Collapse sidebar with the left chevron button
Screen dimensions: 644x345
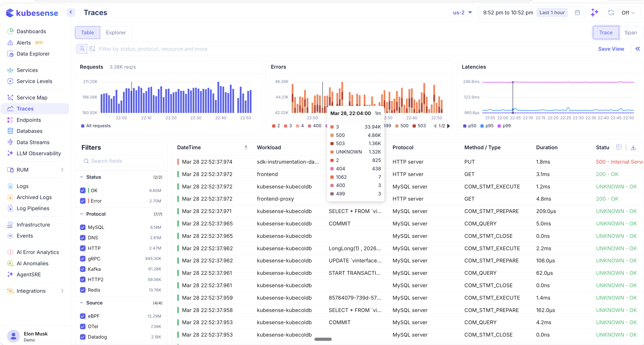[x=71, y=12]
